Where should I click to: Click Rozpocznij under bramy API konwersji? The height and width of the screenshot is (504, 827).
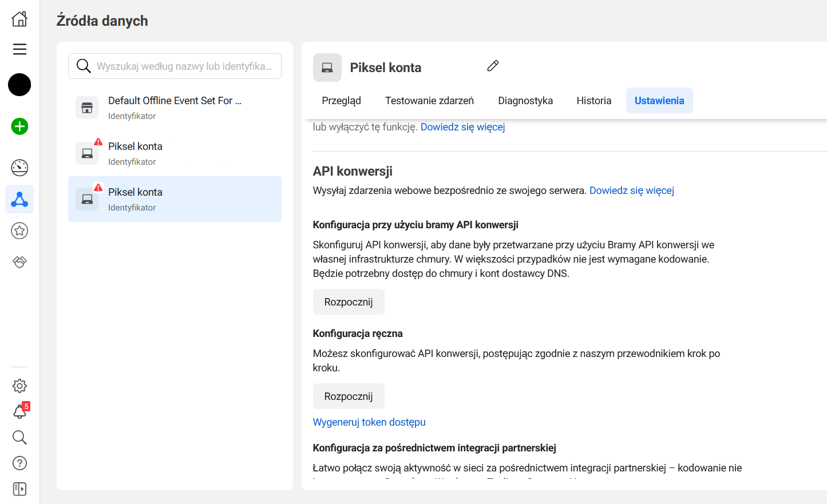pyautogui.click(x=348, y=302)
